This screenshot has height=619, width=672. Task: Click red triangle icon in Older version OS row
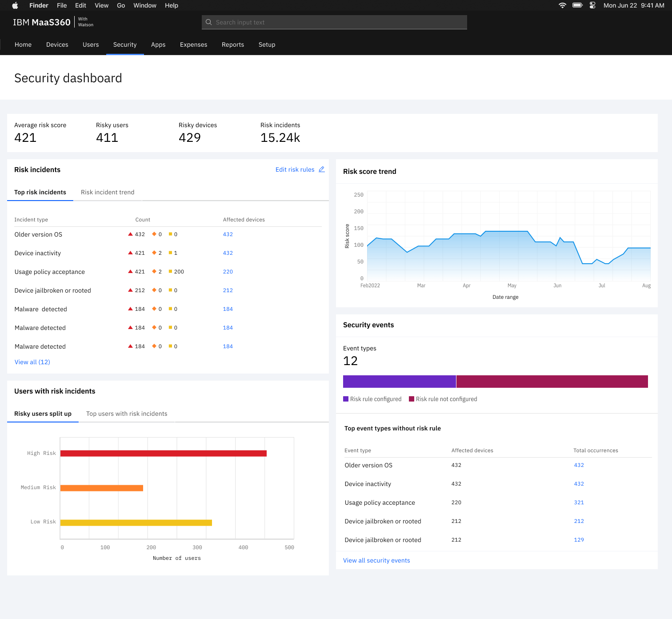point(131,234)
